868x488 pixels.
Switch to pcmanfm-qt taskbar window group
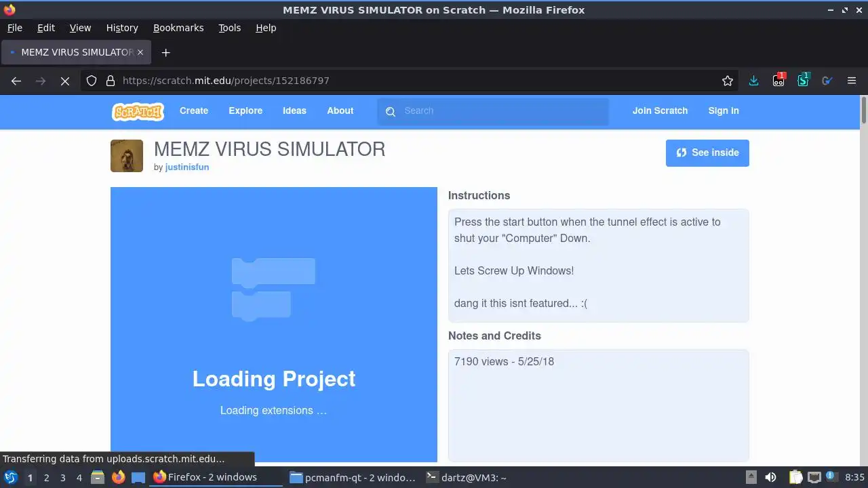click(x=353, y=477)
